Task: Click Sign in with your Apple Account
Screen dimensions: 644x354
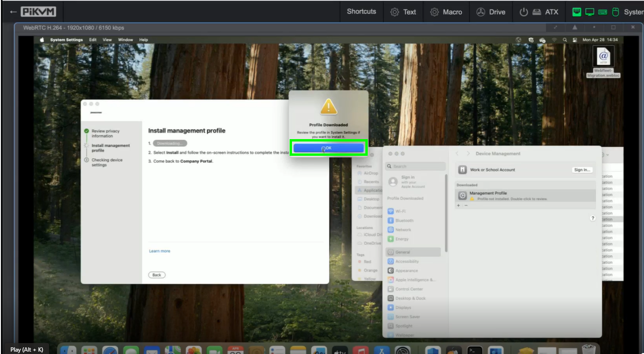Action: (407, 182)
